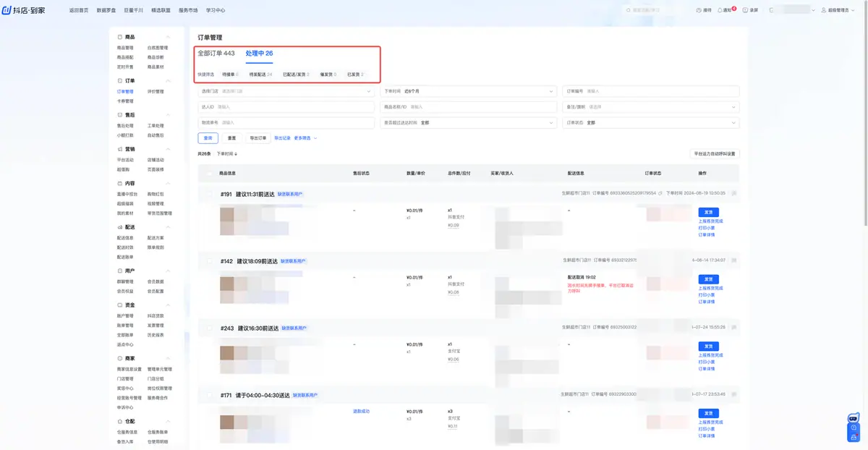Screen dimensions: 868x450
Task: Copy order number 693336052520917954 with copy icon
Action: [x=660, y=193]
